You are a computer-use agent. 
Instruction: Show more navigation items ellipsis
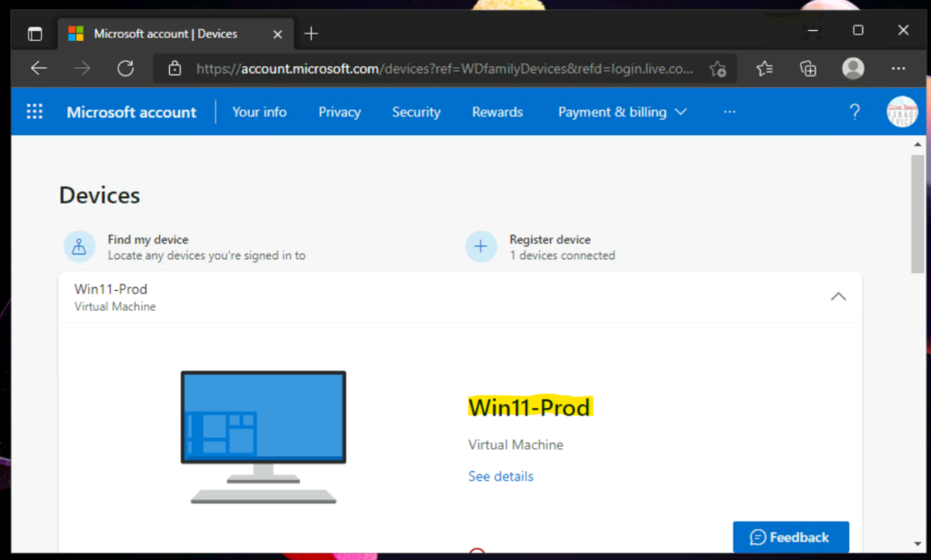pos(730,112)
